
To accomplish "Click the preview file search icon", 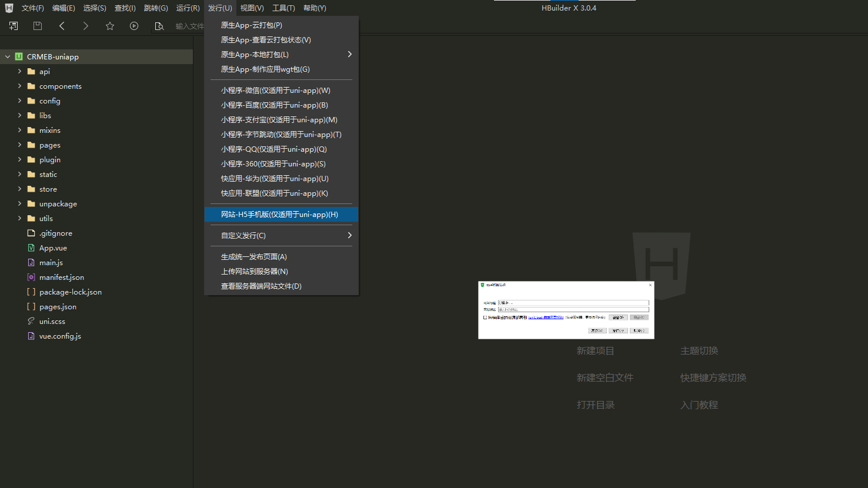I will point(159,26).
